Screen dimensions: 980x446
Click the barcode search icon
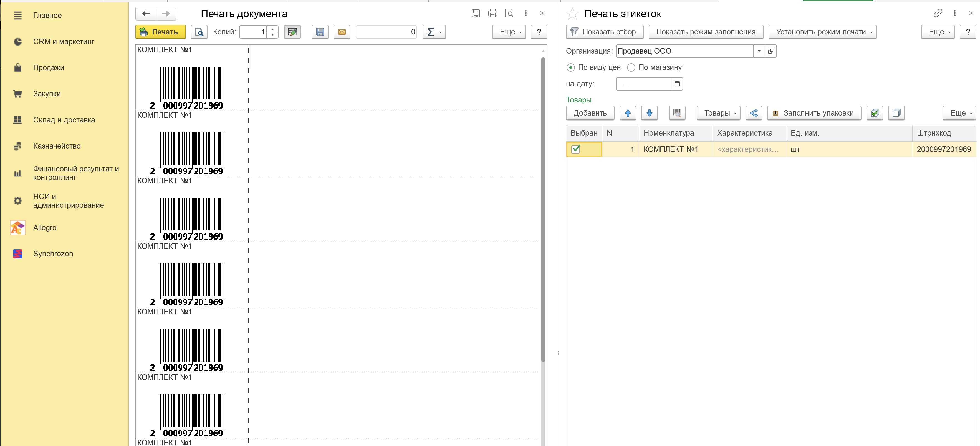677,113
